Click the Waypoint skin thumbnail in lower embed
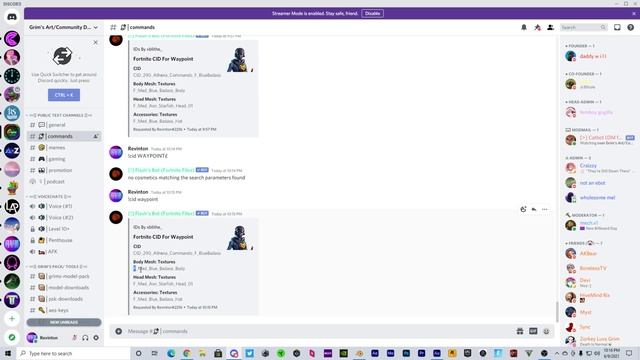640x360 pixels. click(240, 238)
